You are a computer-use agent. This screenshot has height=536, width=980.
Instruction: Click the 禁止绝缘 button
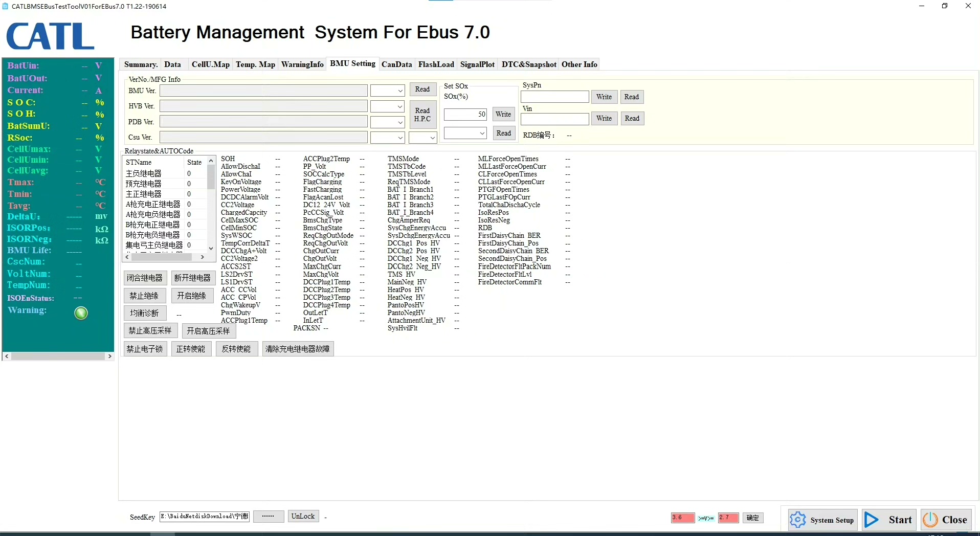(x=145, y=296)
